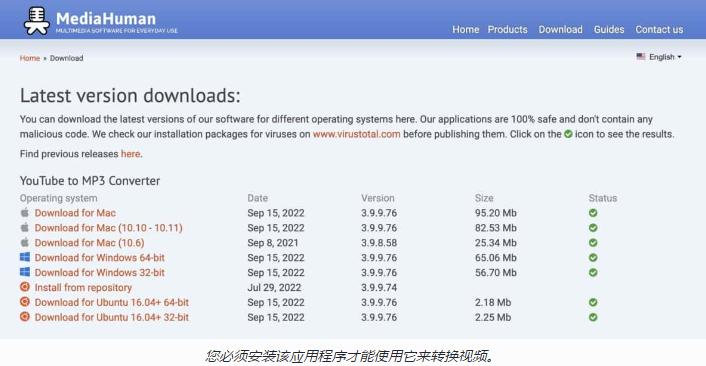
Task: Open virus check status for 95.20 Mb Mac download
Action: [x=593, y=213]
